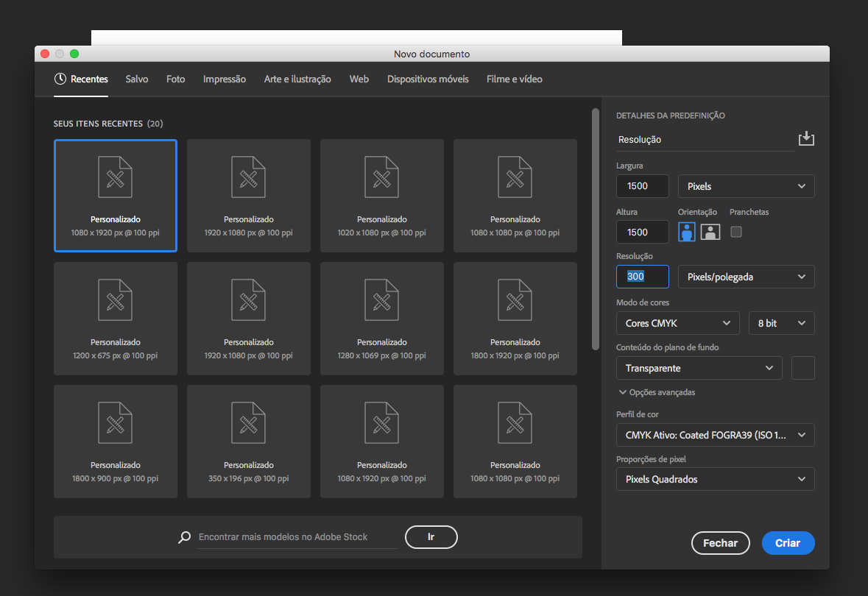Open the 8 bit depth dropdown
Viewport: 868px width, 596px height.
tap(781, 323)
